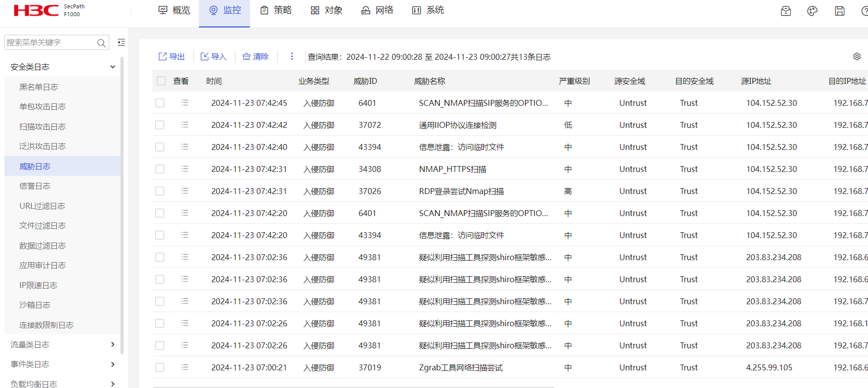Open details icon for 07:02:26 row to 192.168.1
The height and width of the screenshot is (388, 868).
(184, 323)
